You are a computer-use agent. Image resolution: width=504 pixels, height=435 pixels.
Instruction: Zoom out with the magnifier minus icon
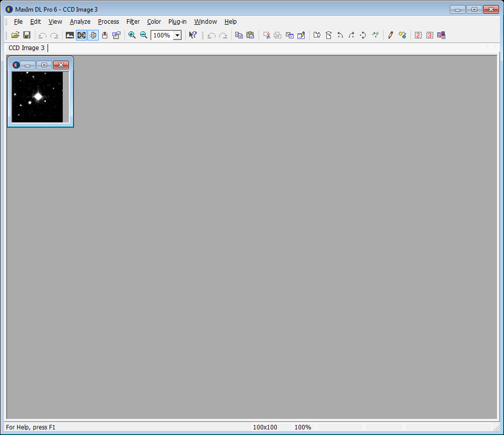(144, 35)
